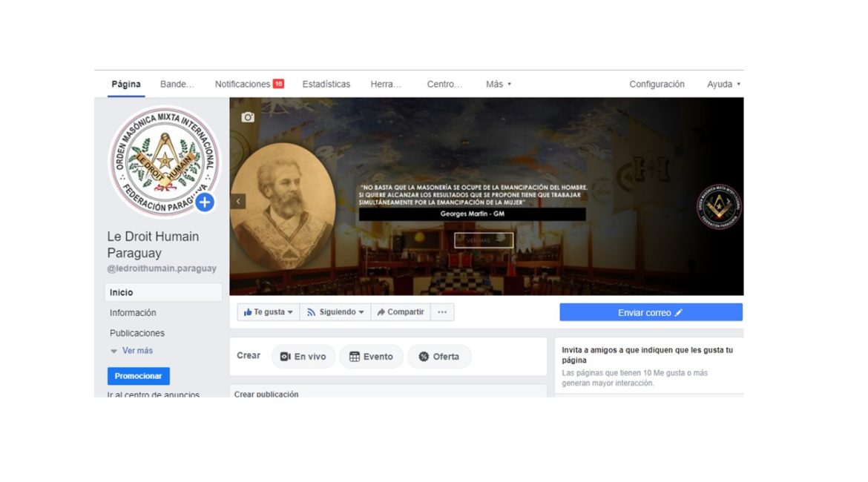This screenshot has width=868, height=482.
Task: Open the Ayuda dropdown menu
Action: point(723,84)
